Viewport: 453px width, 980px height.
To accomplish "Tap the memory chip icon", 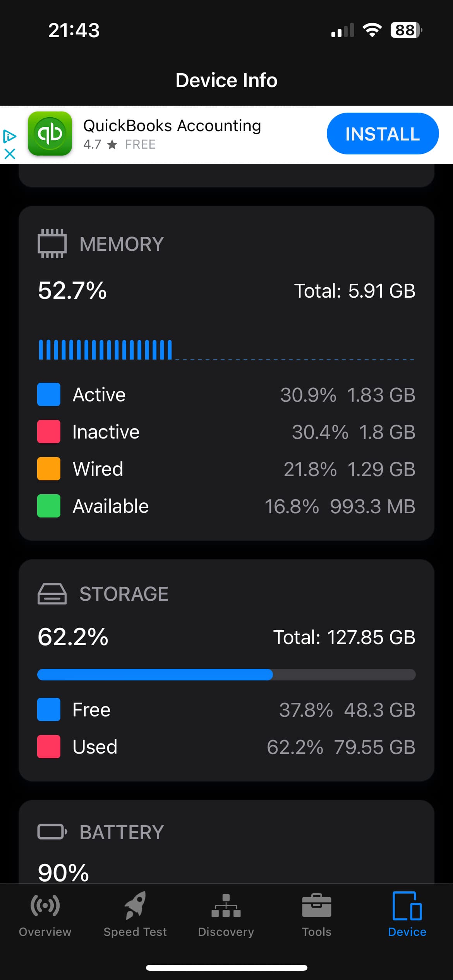I will [52, 244].
